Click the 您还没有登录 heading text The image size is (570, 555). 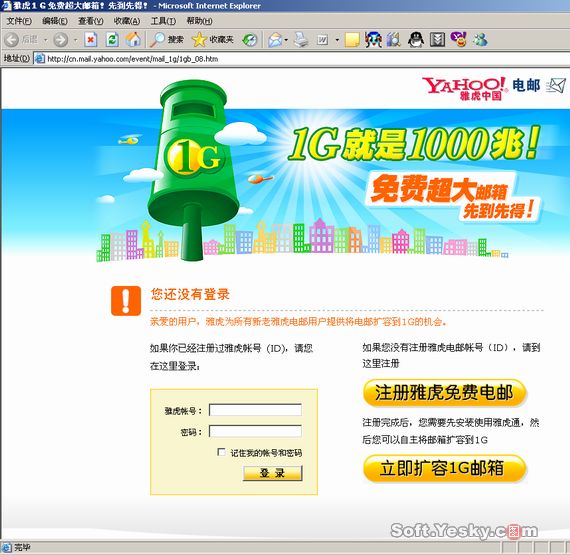[190, 294]
